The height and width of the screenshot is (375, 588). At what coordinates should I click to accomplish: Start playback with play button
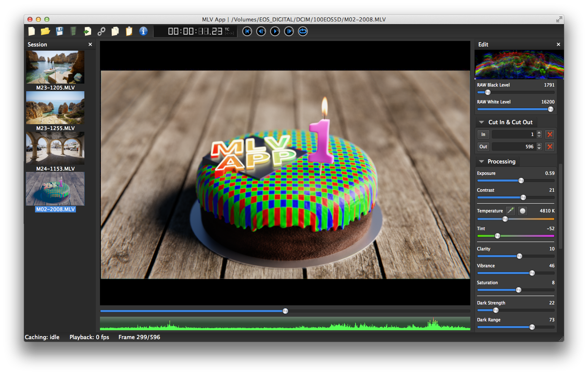pyautogui.click(x=275, y=31)
